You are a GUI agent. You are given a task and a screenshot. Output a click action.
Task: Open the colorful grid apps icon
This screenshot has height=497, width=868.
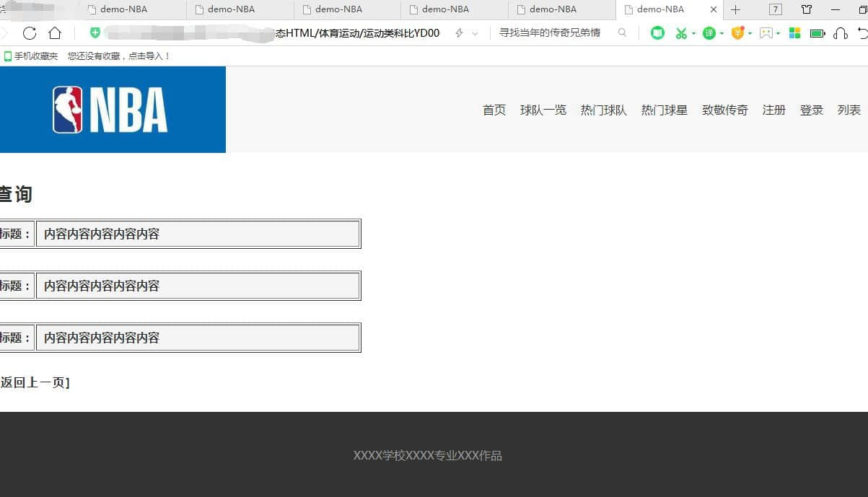tap(794, 33)
